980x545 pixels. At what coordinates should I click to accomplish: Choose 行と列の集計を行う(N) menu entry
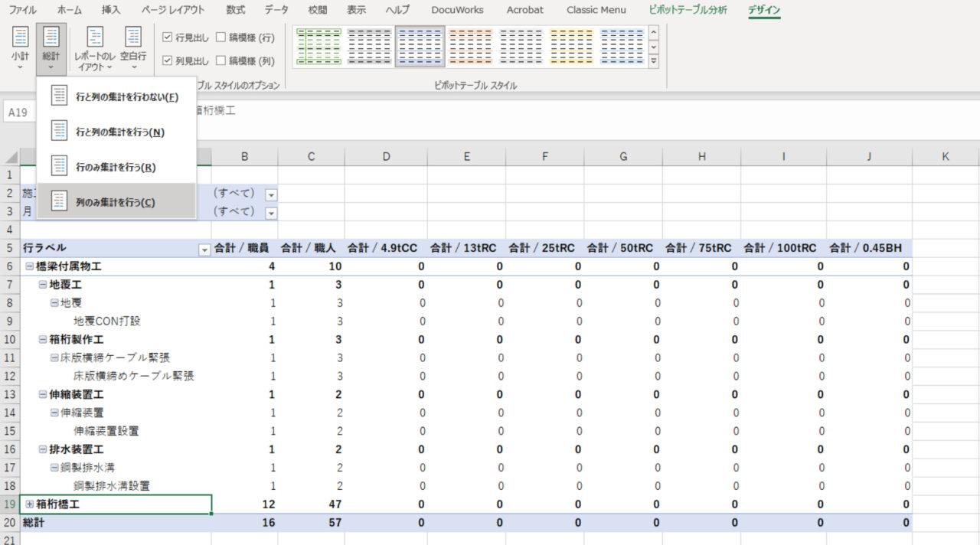116,132
